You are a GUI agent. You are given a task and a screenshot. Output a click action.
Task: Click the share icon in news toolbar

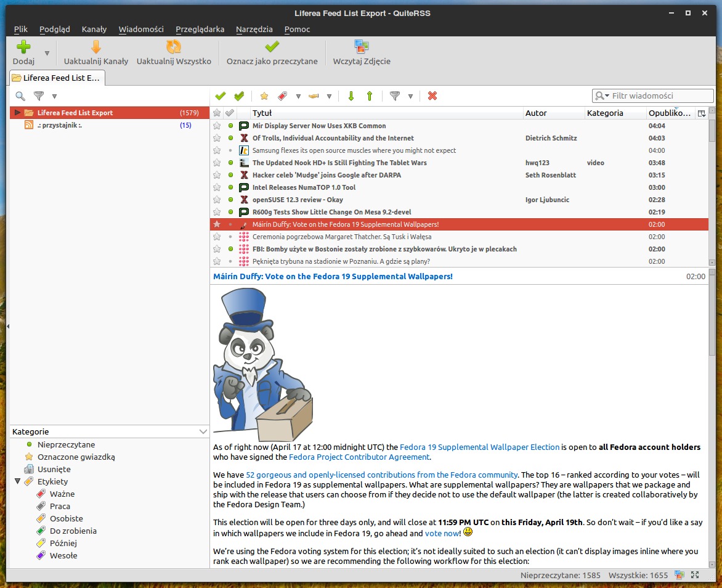point(314,96)
